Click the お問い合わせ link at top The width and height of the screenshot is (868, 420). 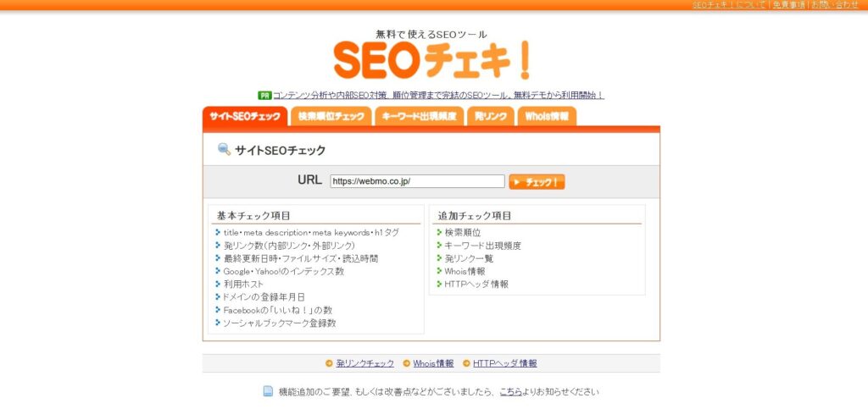pyautogui.click(x=834, y=5)
